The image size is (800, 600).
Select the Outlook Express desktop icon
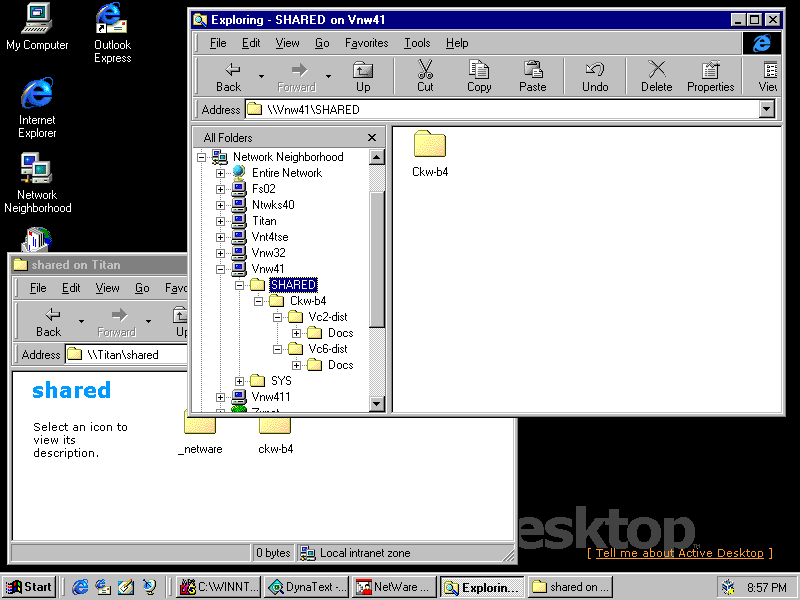[x=112, y=33]
